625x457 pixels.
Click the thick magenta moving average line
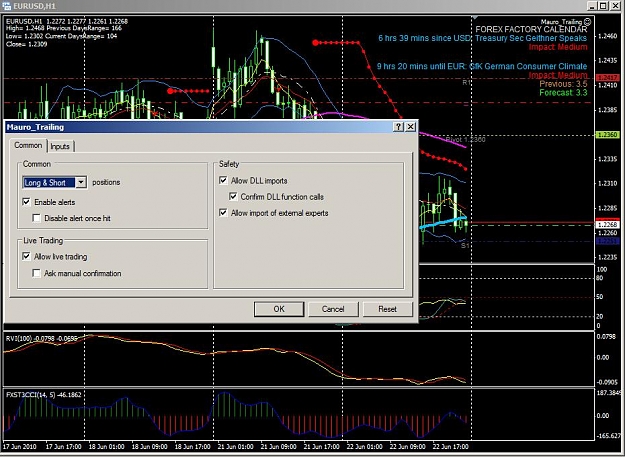[442, 140]
